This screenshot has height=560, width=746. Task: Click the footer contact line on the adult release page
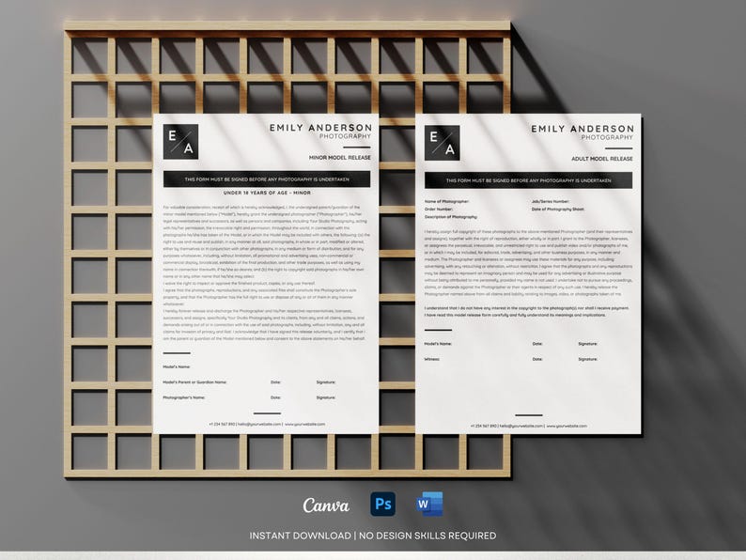pyautogui.click(x=529, y=426)
